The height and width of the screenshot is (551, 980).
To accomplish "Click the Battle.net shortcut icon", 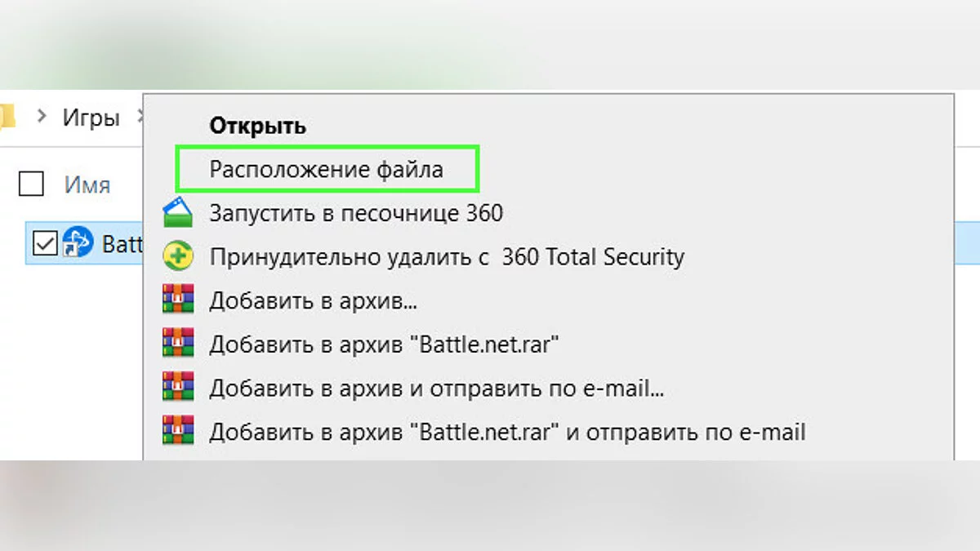I will [x=78, y=242].
